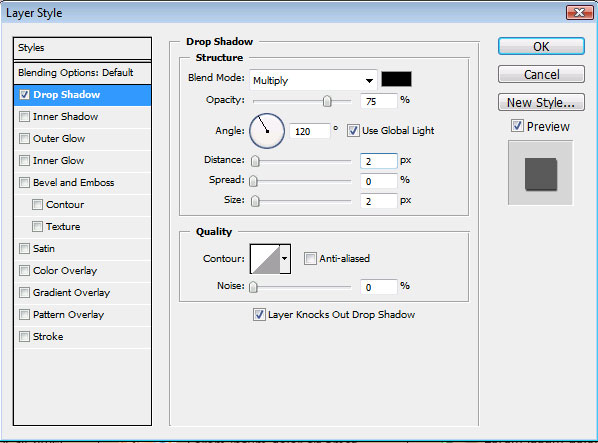Close the Layer Style dialog
The image size is (598, 443).
pos(579,13)
